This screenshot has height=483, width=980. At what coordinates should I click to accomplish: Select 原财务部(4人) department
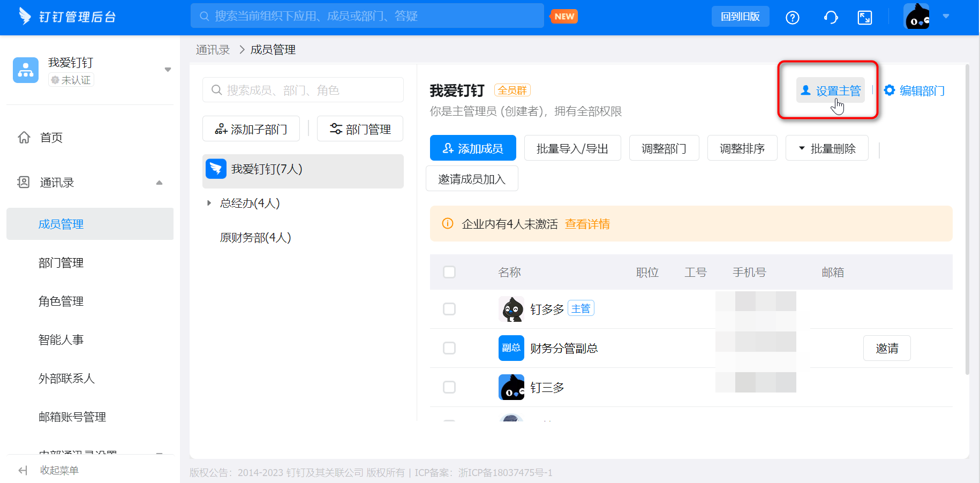[x=255, y=237]
